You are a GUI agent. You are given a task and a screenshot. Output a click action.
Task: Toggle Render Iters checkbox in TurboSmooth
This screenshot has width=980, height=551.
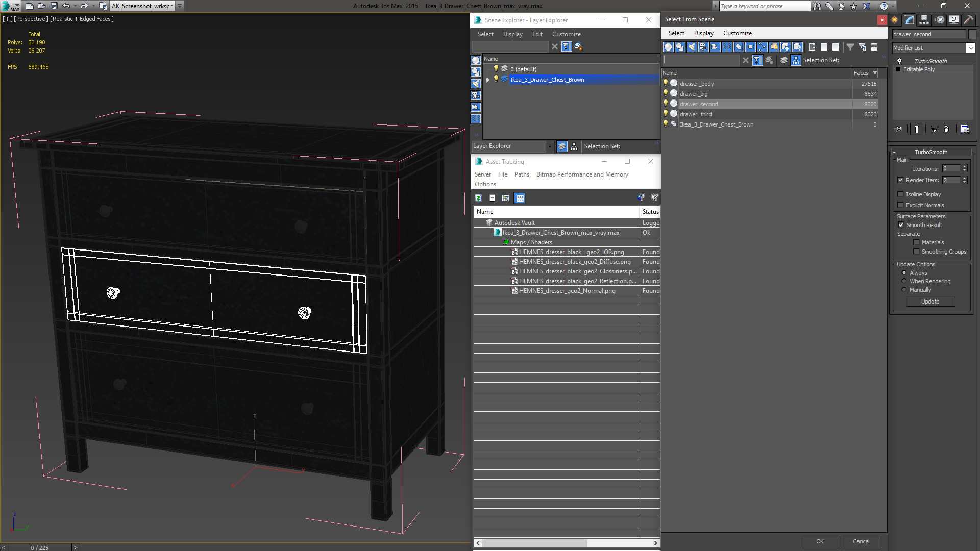tap(900, 180)
